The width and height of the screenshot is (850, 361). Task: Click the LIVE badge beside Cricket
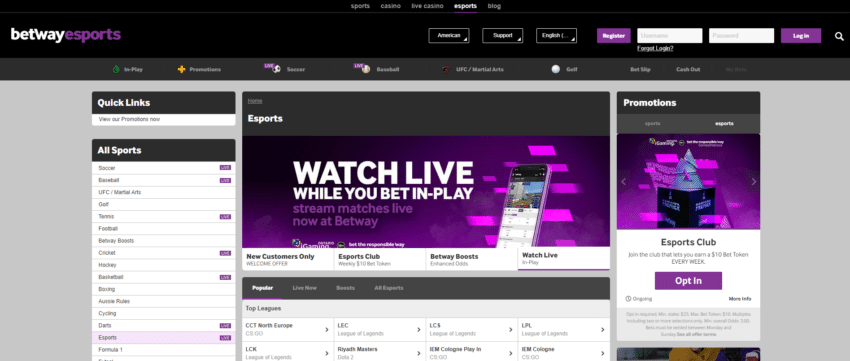point(226,253)
